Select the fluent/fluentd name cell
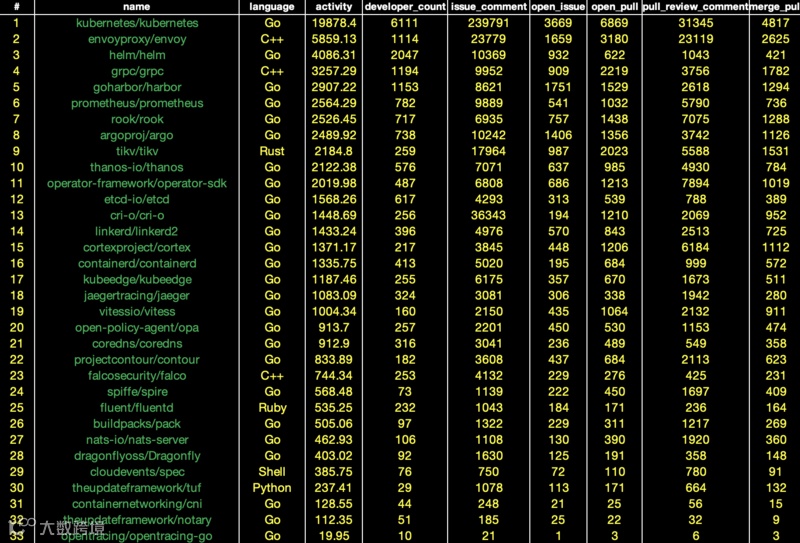This screenshot has height=543, width=800. click(137, 408)
